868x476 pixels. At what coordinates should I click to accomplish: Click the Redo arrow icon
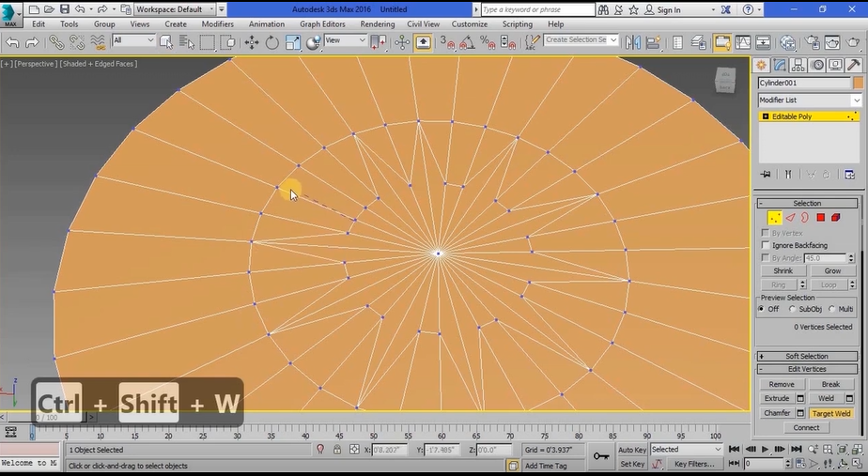[x=32, y=42]
